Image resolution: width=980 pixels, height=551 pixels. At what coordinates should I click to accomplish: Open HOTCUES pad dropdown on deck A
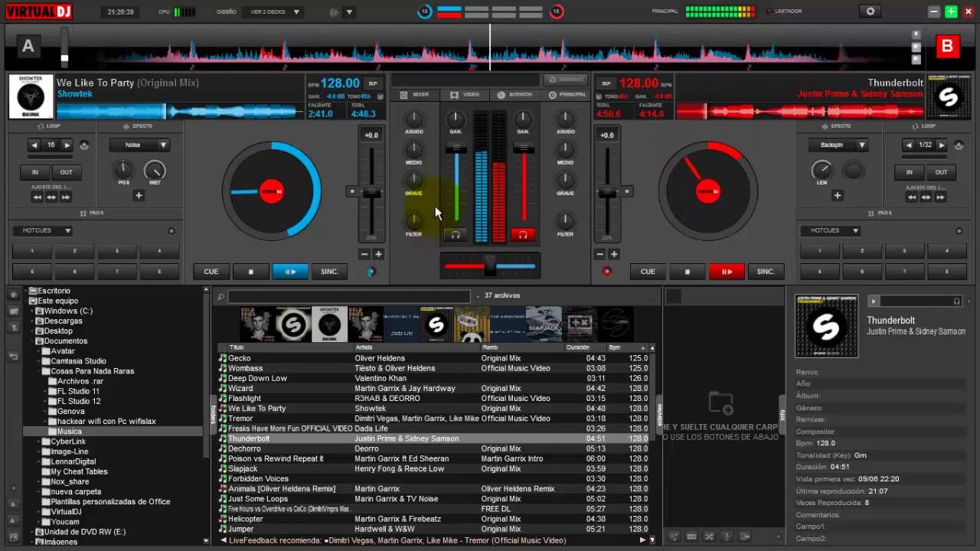43,230
